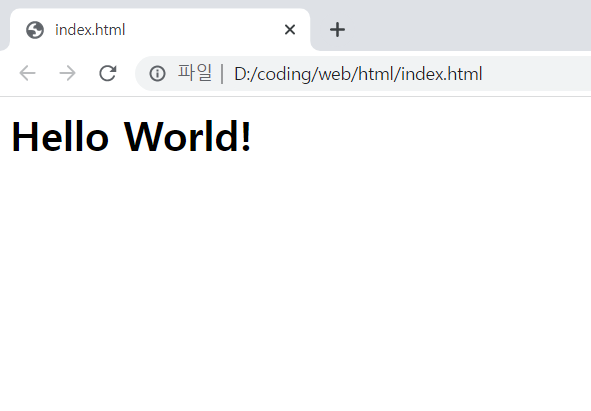Screen dimensions: 591x411
Task: Focus the address bar showing D:/coding/web/html/index.html
Action: click(x=363, y=74)
